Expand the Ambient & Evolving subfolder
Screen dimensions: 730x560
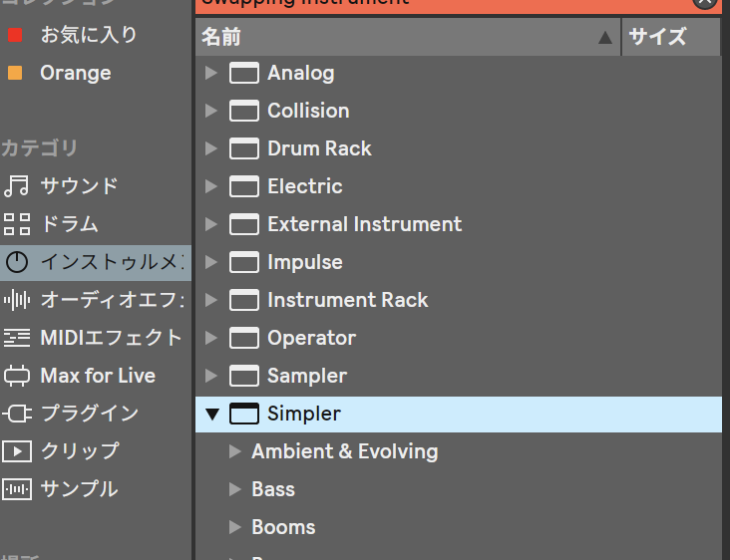coord(235,451)
